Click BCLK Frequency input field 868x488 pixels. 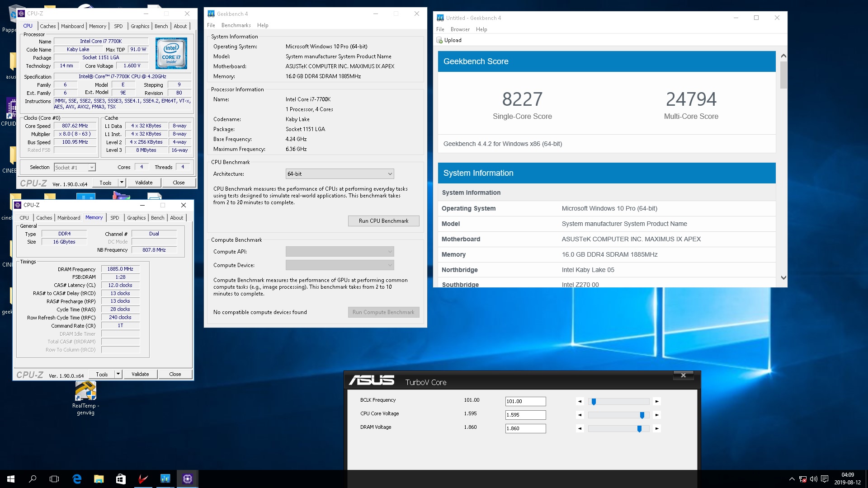click(525, 401)
